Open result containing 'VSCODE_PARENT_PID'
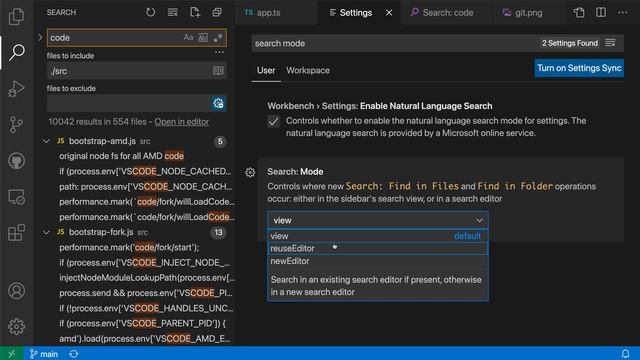The image size is (640, 360). tap(142, 323)
